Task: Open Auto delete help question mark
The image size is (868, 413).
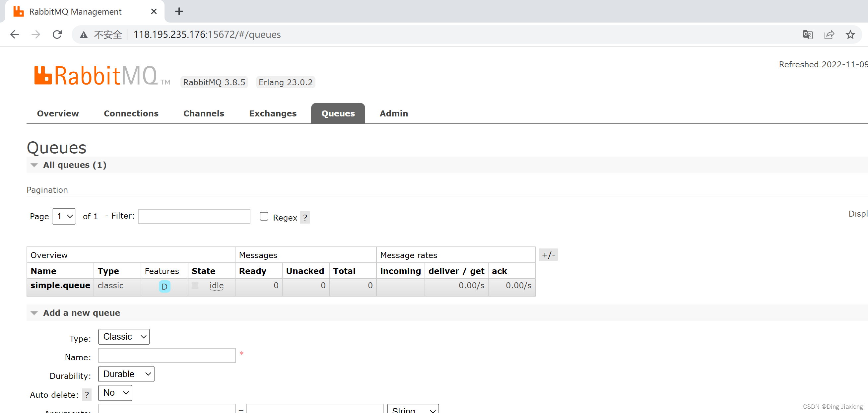Action: point(87,394)
